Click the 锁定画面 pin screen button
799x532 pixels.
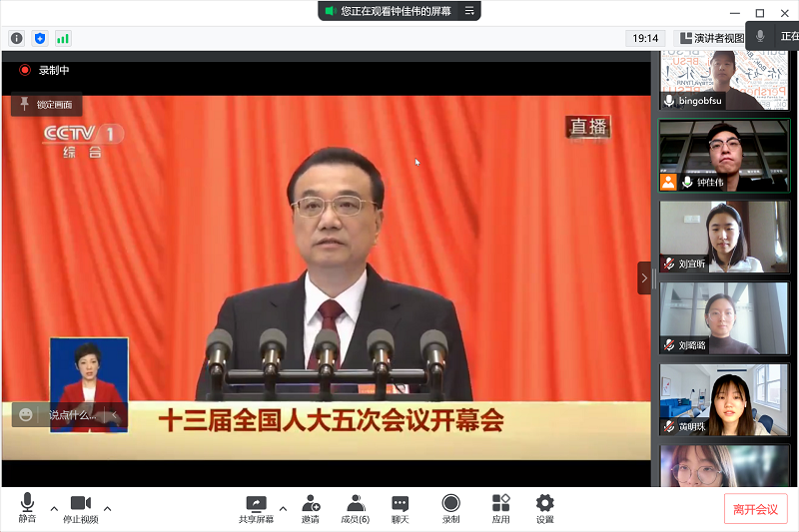(x=47, y=104)
